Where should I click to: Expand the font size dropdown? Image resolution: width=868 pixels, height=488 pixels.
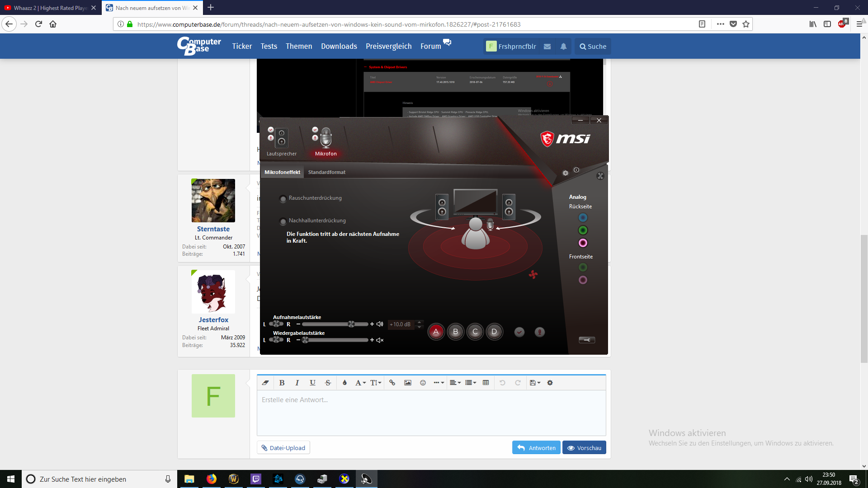pyautogui.click(x=376, y=383)
